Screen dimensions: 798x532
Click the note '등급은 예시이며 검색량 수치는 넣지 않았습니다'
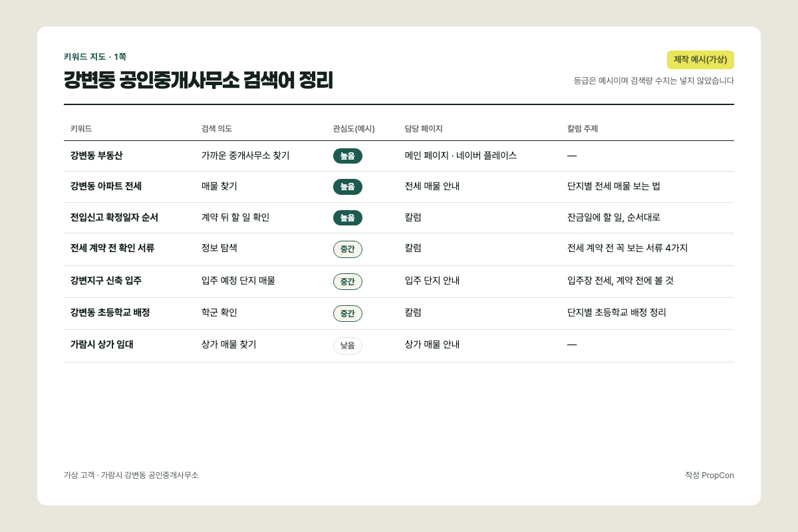[654, 80]
